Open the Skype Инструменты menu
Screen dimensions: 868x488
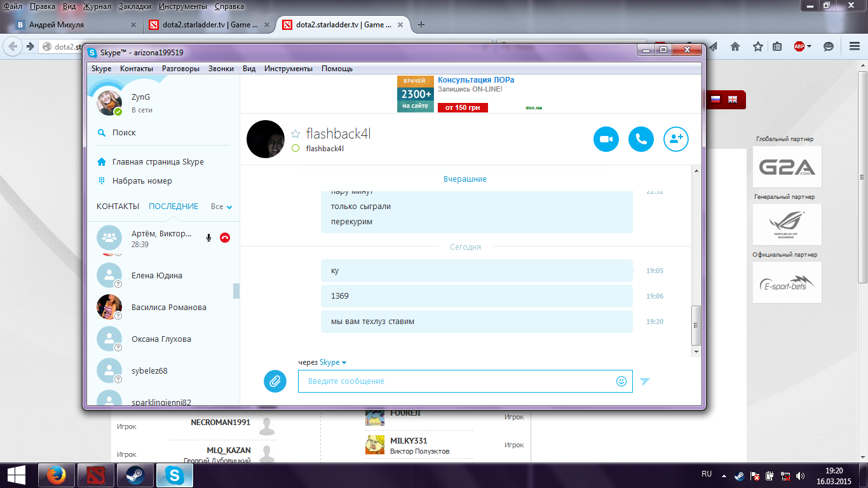[288, 69]
